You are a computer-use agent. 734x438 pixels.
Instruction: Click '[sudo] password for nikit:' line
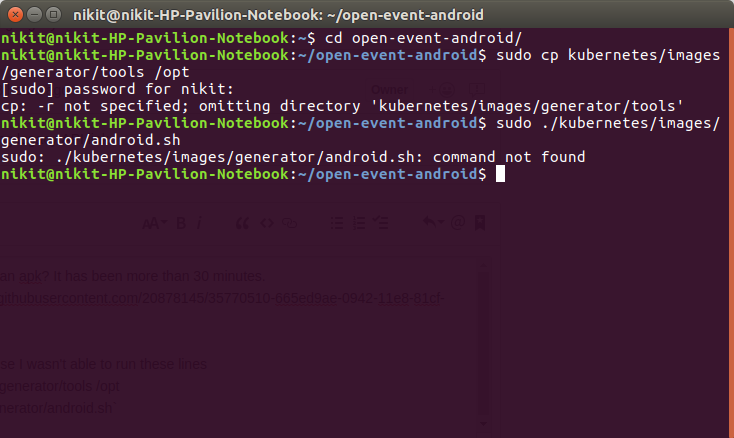tap(117, 89)
